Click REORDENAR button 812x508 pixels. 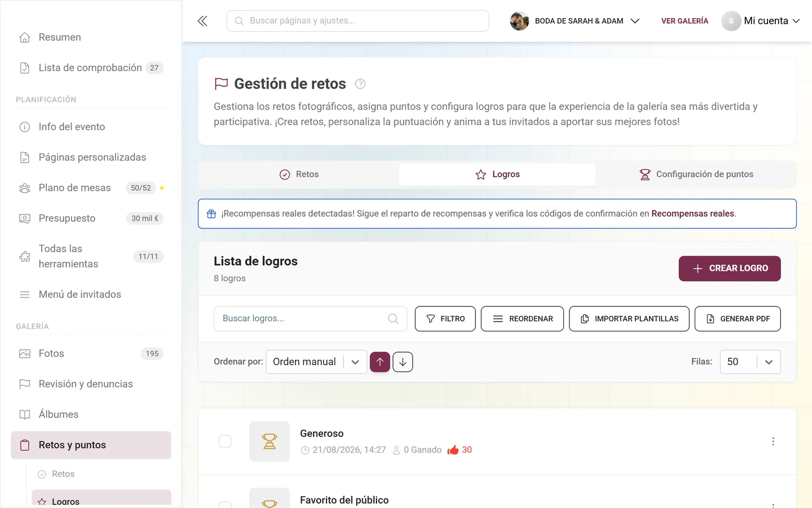pos(522,319)
